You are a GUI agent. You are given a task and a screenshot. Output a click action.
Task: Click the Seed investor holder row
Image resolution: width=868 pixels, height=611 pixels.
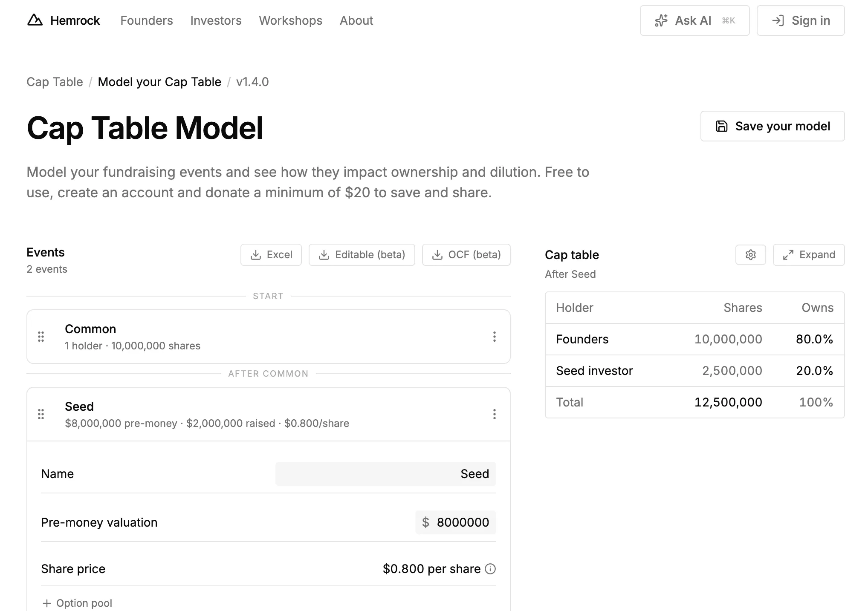(694, 371)
